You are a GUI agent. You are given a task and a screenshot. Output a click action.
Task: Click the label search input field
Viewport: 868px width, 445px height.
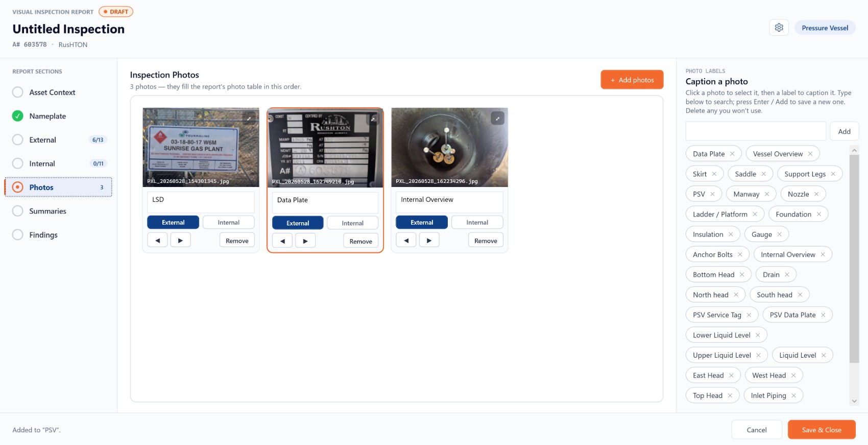[x=756, y=131]
